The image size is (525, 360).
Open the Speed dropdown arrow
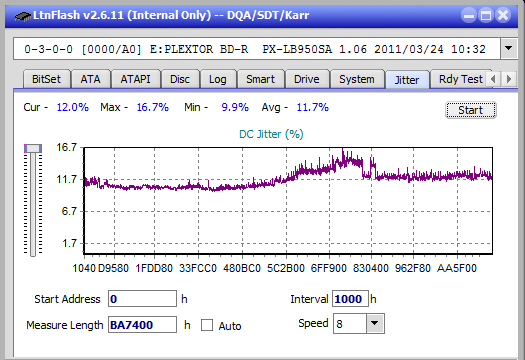click(x=375, y=323)
